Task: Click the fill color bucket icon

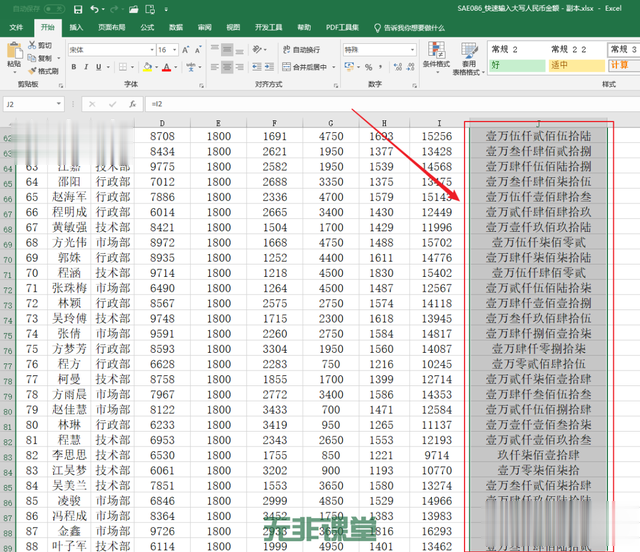Action: pos(147,67)
